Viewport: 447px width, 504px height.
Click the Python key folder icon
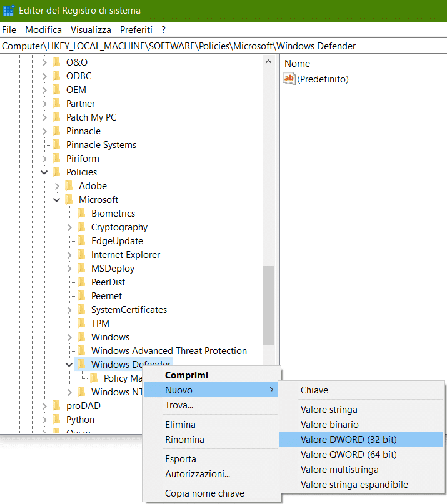pyautogui.click(x=57, y=420)
